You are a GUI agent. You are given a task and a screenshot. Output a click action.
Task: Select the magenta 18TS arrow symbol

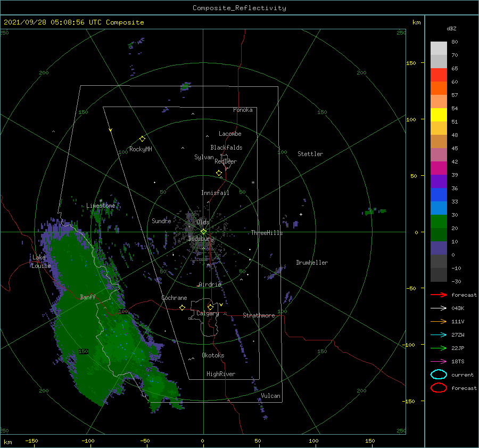[x=439, y=362]
